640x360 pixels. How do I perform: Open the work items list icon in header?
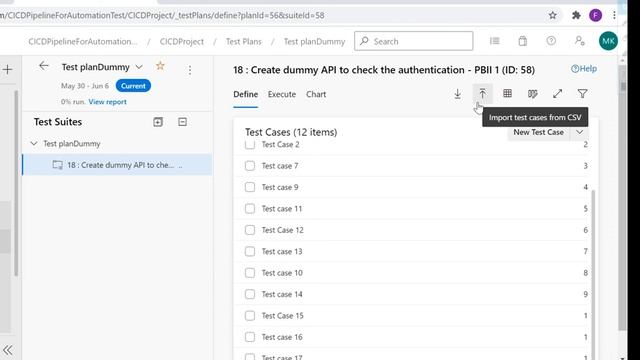(x=495, y=41)
